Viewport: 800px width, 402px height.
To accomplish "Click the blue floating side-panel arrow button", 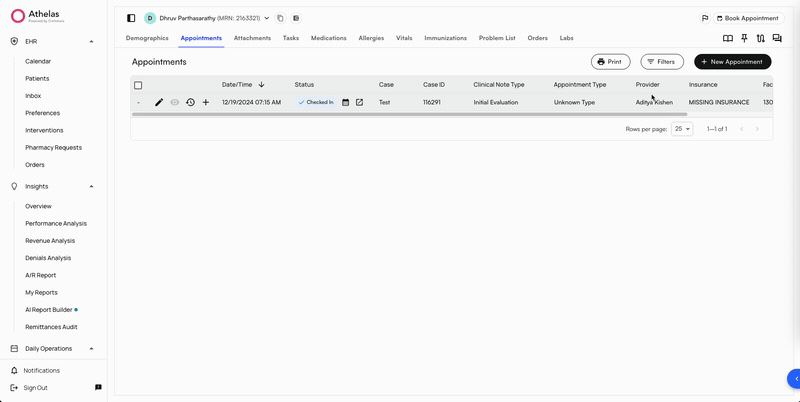I will tap(794, 379).
